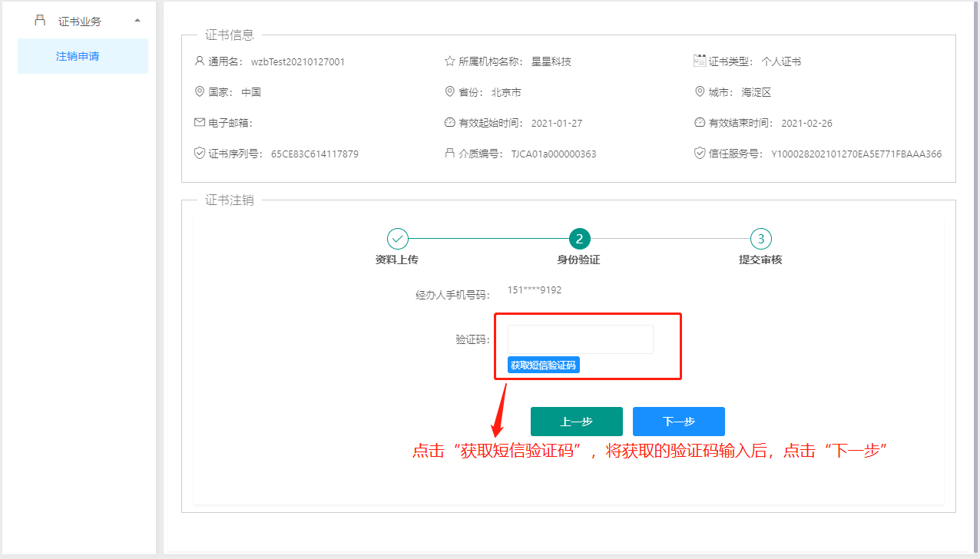Select step 3 提交审核 circle

point(760,239)
